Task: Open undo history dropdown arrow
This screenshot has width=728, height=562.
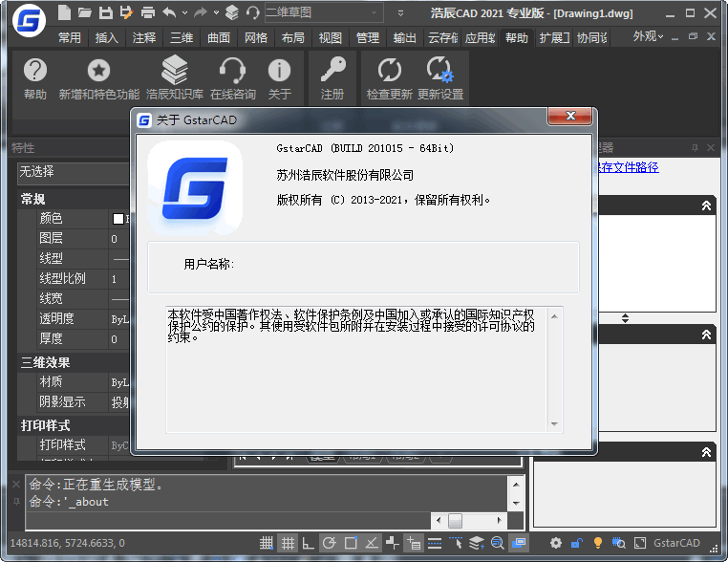Action: click(184, 13)
